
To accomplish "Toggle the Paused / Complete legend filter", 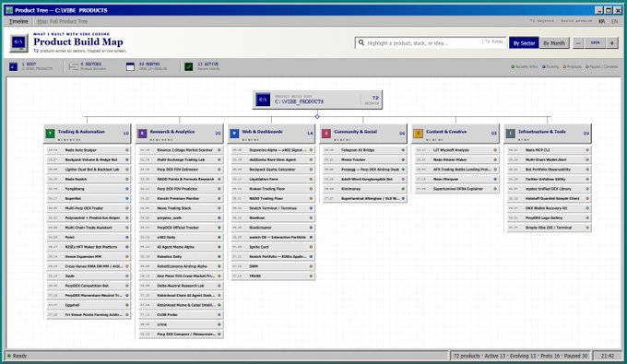I will 602,66.
